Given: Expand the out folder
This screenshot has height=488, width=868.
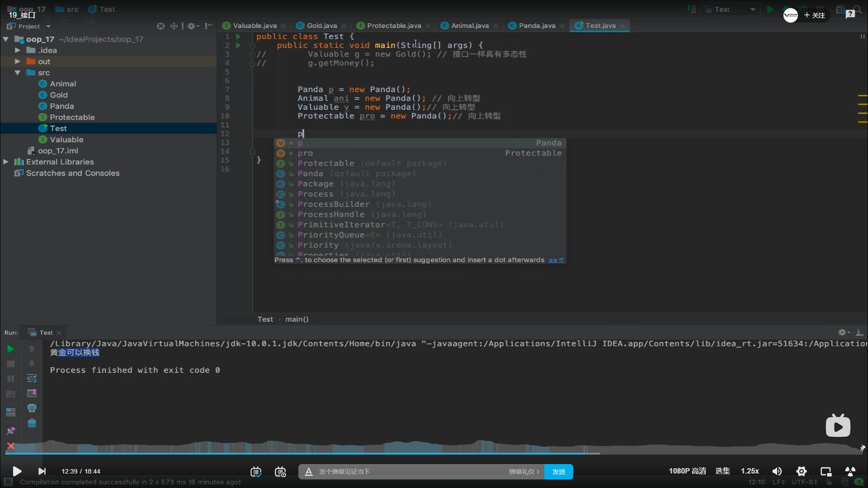Looking at the screenshot, I should (x=18, y=61).
